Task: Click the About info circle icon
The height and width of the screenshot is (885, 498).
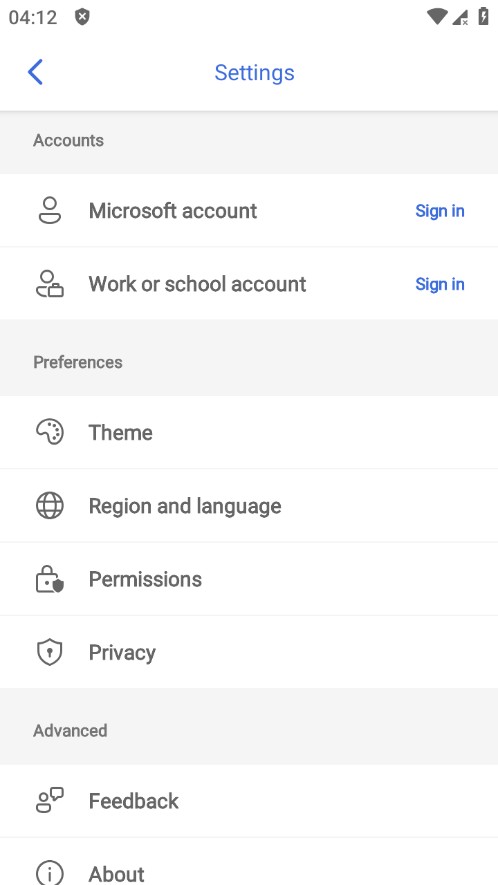Action: point(50,873)
